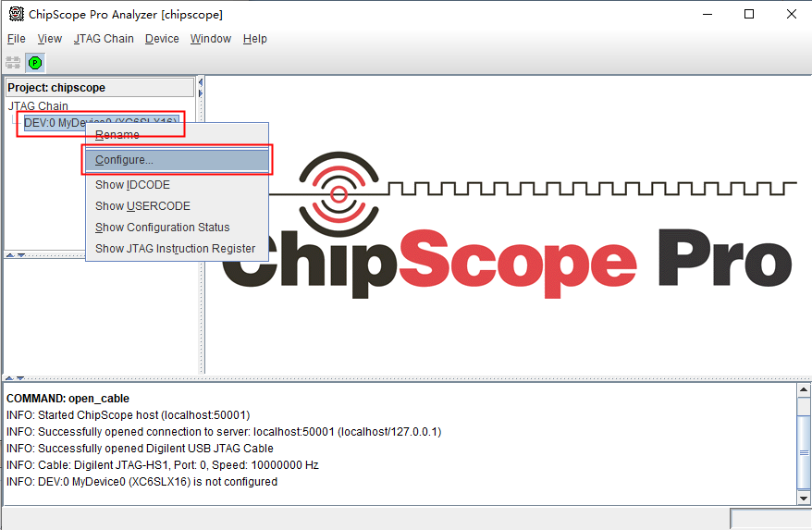Select Configure... from the context menu
812x530 pixels.
(x=124, y=160)
